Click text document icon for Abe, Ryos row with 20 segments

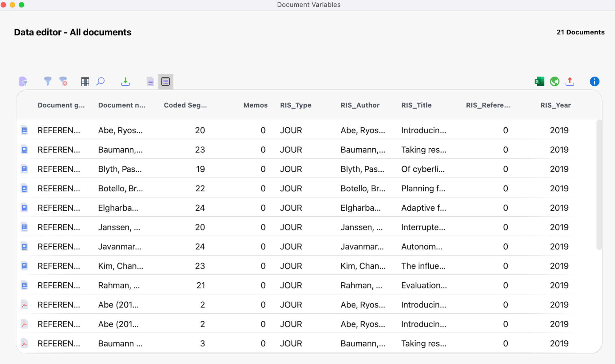pyautogui.click(x=24, y=130)
